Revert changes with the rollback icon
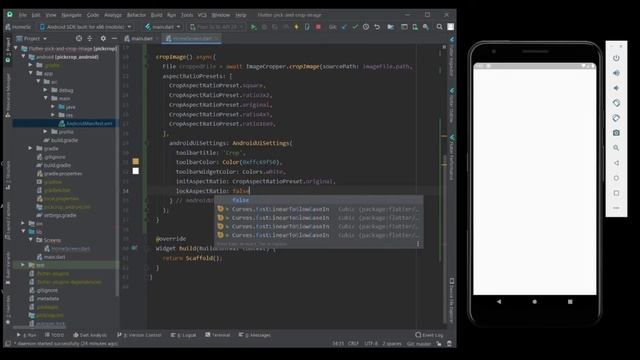The width and height of the screenshot is (640, 360). coord(377,27)
